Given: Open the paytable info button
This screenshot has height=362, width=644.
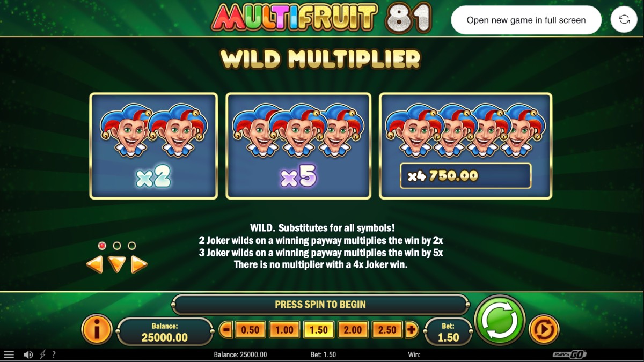Looking at the screenshot, I should 97,329.
